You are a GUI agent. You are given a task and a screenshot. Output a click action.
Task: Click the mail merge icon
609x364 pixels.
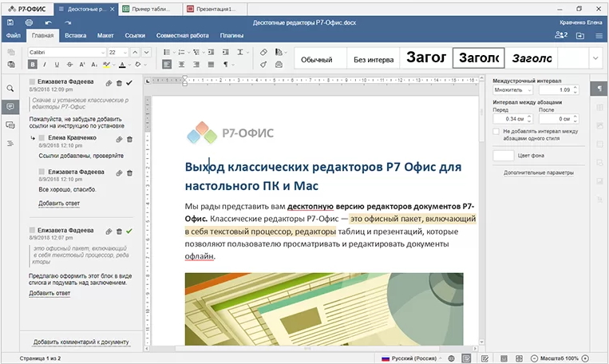[279, 65]
